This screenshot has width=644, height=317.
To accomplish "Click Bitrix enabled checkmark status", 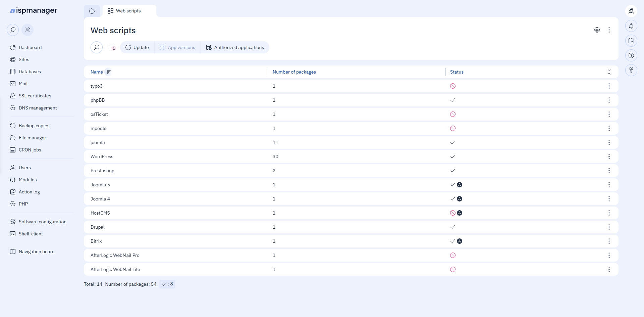I will (453, 241).
